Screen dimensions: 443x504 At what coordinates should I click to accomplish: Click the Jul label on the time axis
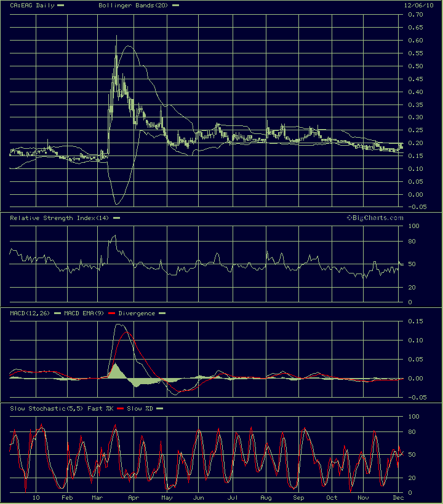pyautogui.click(x=233, y=498)
